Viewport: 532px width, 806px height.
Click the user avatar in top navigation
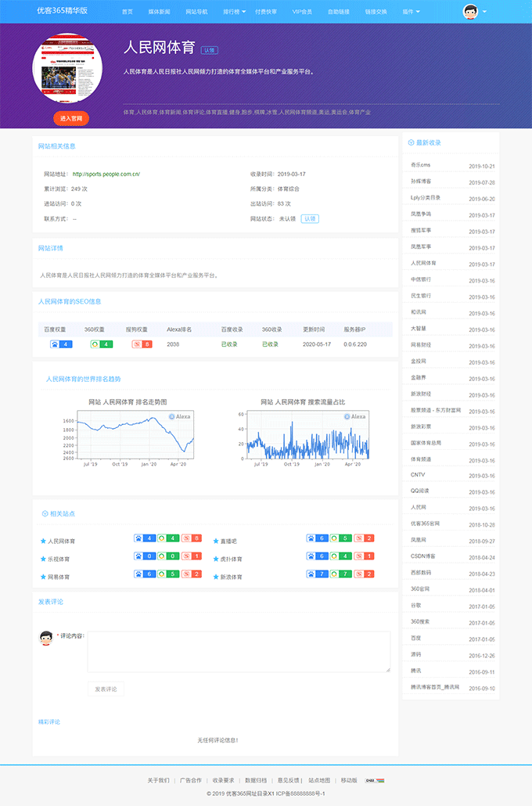pos(470,12)
